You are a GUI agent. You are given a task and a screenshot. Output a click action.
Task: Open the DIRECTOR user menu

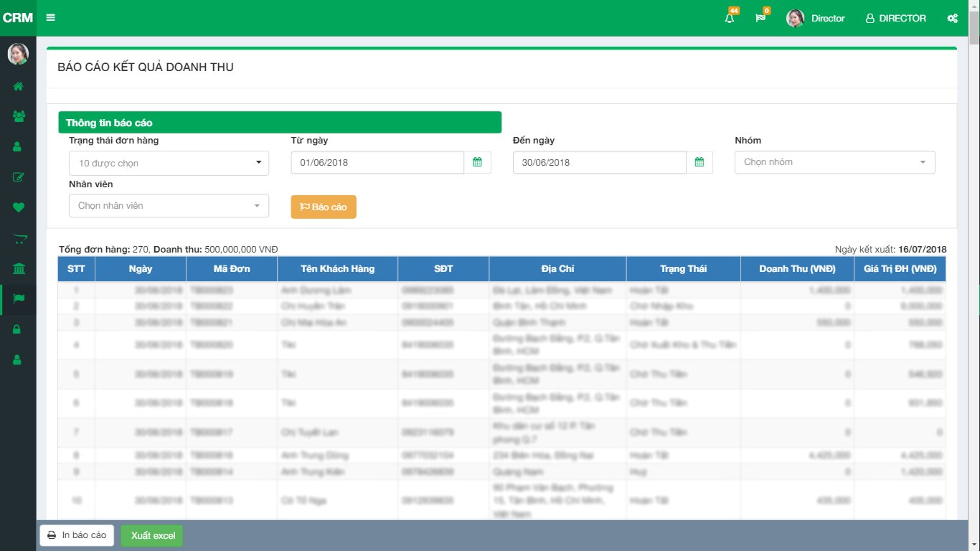tap(895, 19)
